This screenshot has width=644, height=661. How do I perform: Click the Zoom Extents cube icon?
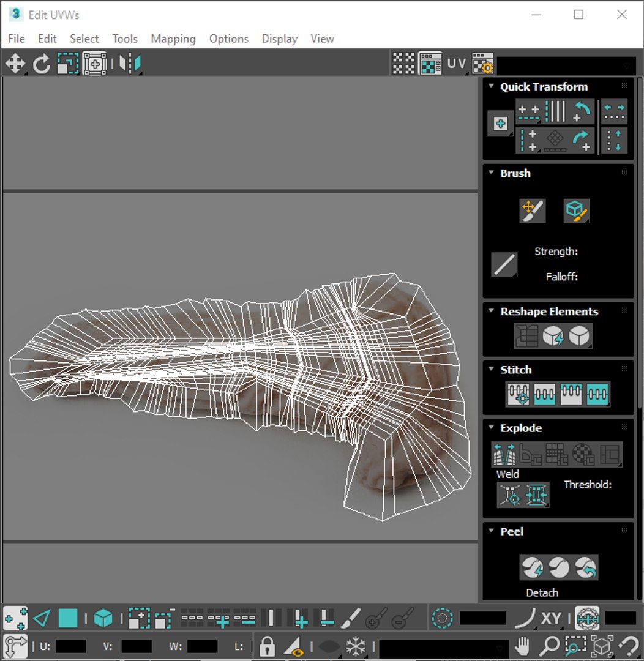pyautogui.click(x=602, y=646)
